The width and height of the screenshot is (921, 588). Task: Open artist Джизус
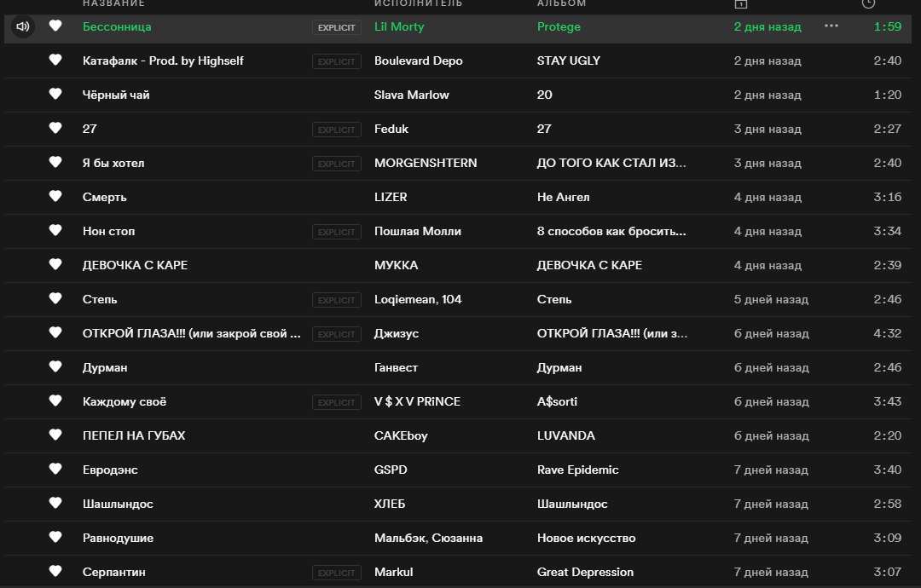tap(397, 333)
